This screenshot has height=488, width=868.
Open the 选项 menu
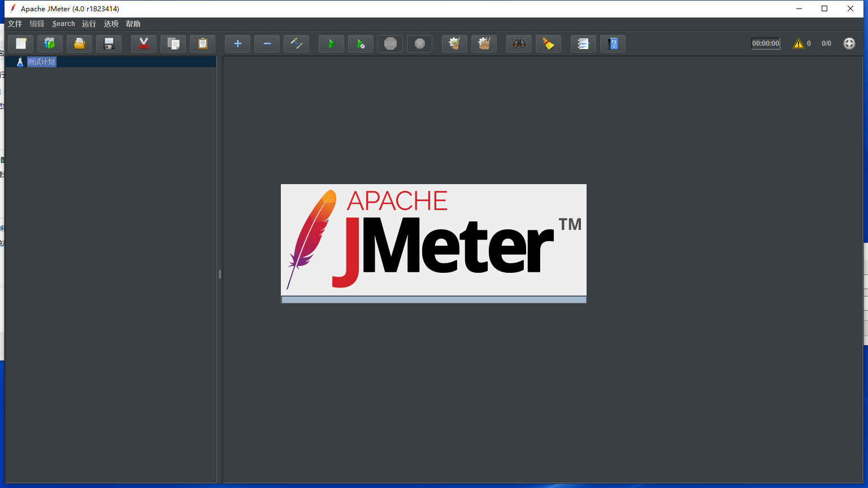click(x=111, y=24)
